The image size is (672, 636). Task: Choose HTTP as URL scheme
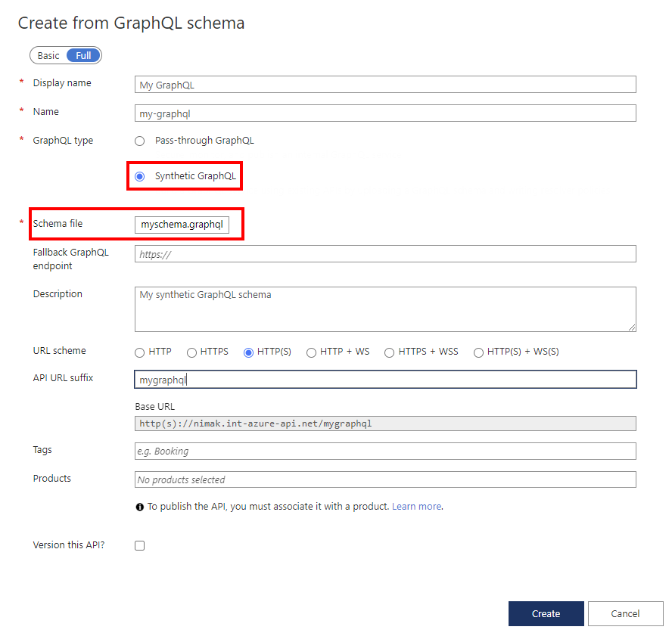[139, 352]
